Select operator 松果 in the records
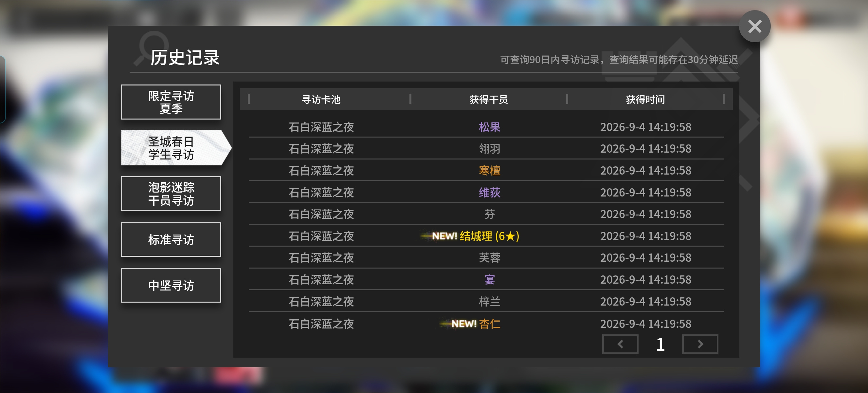Screen dimensions: 868x393 [x=490, y=127]
